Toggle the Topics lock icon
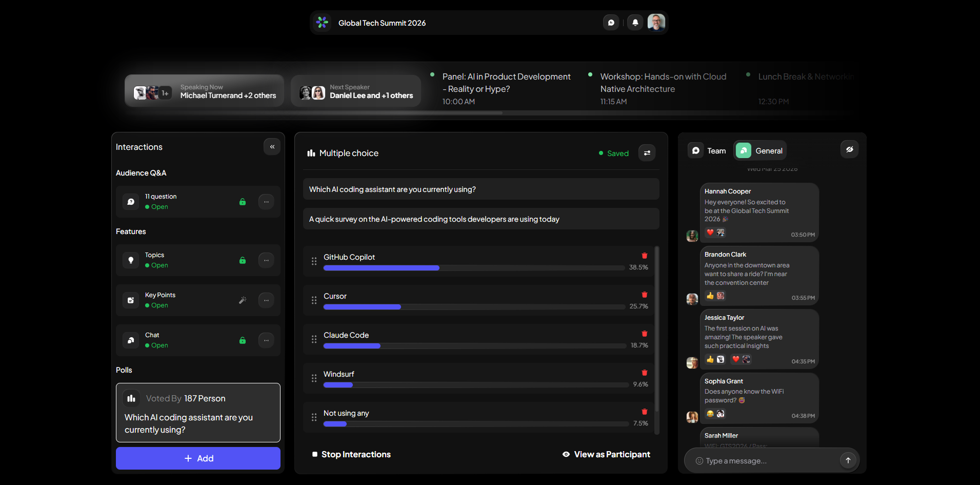This screenshot has height=485, width=980. [x=243, y=260]
